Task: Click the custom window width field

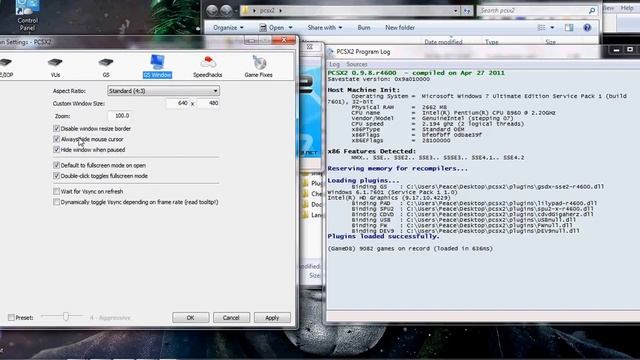Action: (178, 103)
